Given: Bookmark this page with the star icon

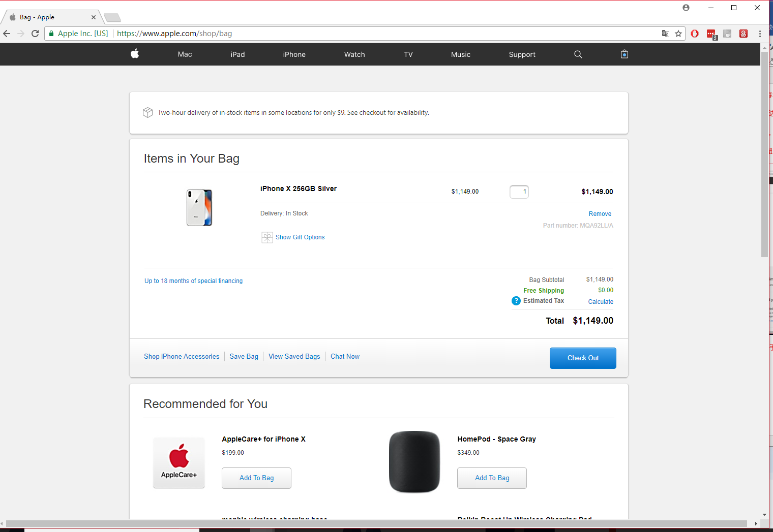Looking at the screenshot, I should coord(678,34).
